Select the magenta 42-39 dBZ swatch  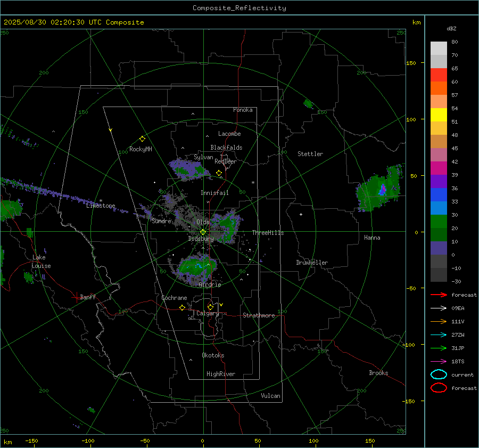439,168
